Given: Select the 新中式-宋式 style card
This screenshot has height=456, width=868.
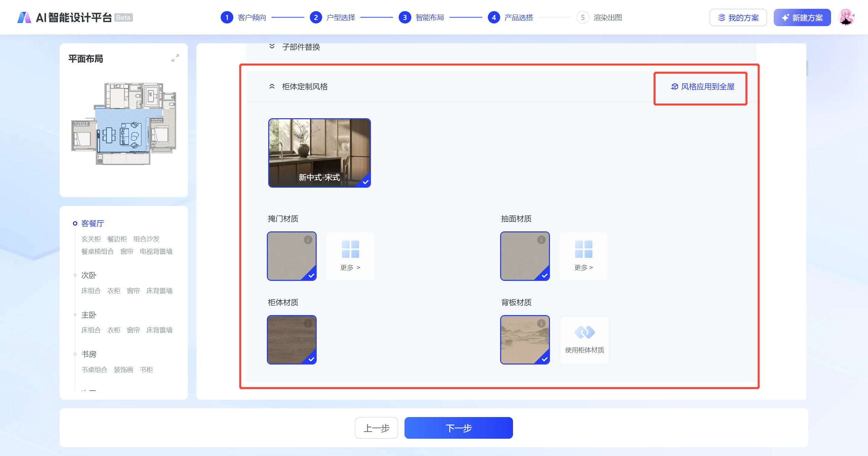Looking at the screenshot, I should click(x=319, y=153).
